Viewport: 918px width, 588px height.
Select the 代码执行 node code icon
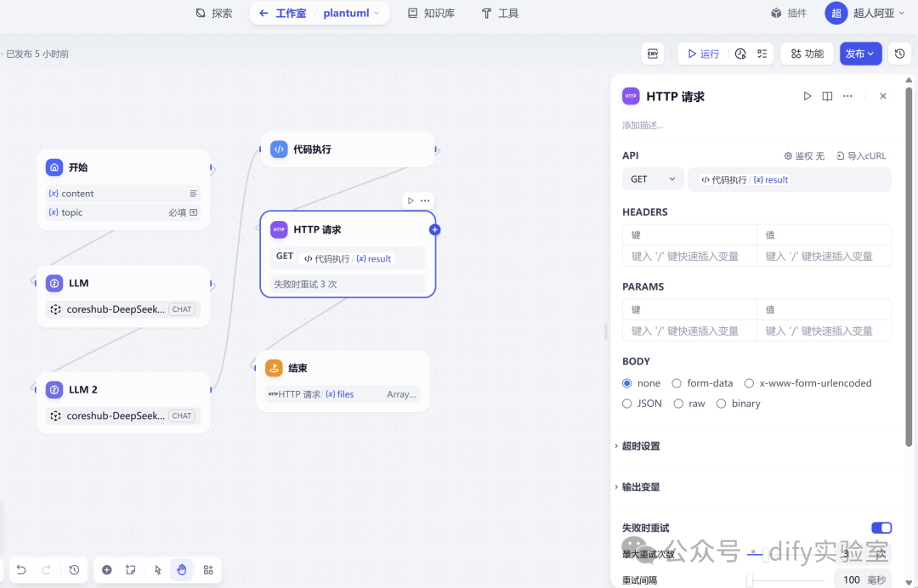(279, 150)
